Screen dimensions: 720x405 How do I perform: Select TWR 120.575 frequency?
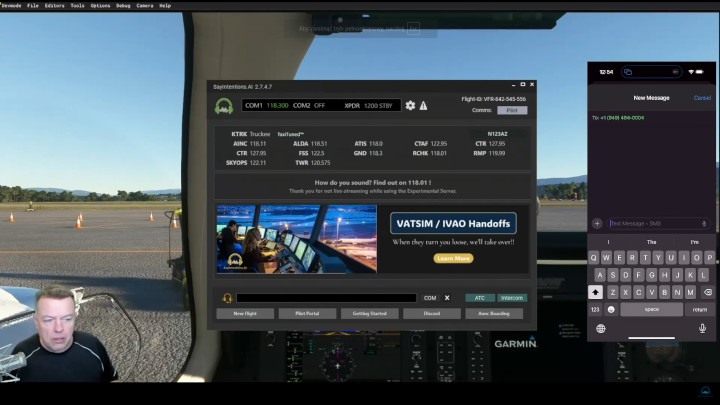(x=313, y=163)
